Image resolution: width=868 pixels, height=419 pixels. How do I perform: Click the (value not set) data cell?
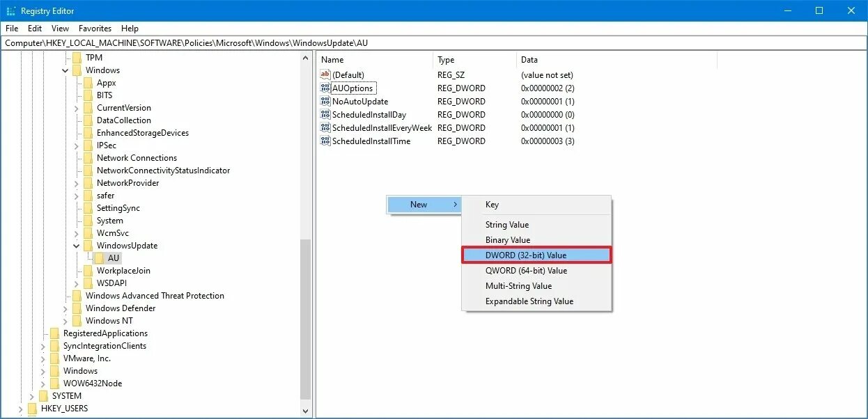(547, 74)
